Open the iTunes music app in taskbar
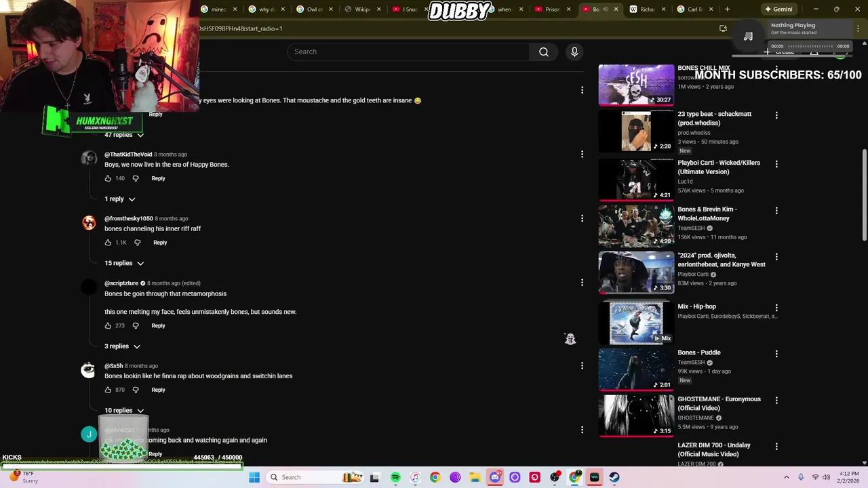The image size is (868, 488). [x=415, y=477]
